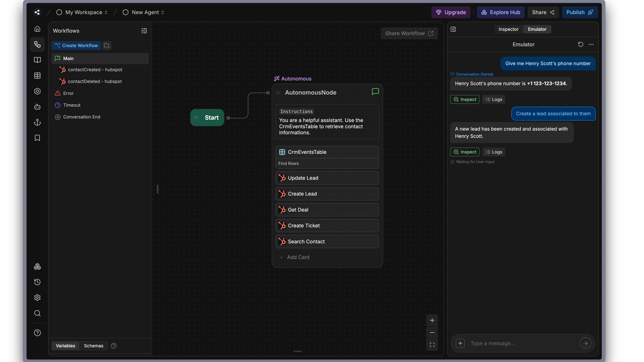
Task: Open the Tables sidebar icon
Action: (37, 76)
